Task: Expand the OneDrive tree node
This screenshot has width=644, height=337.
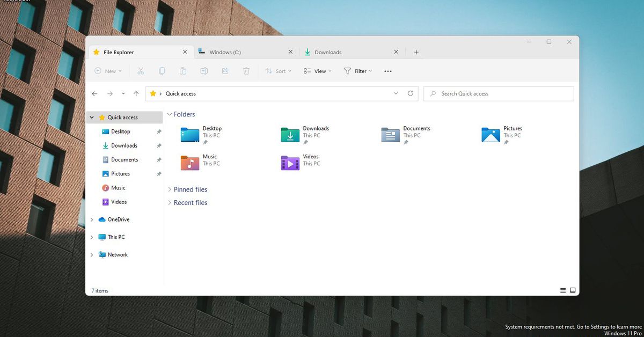Action: [x=92, y=219]
